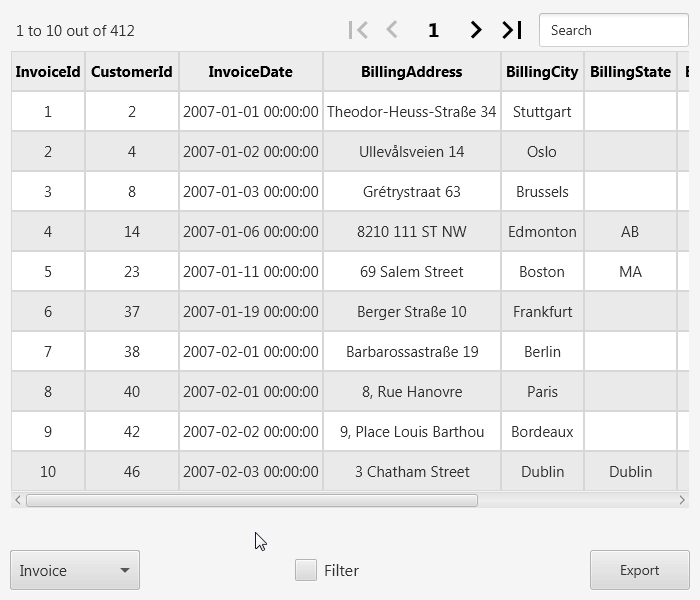Viewport: 700px width, 600px height.
Task: Go to the previous page
Action: pos(392,30)
